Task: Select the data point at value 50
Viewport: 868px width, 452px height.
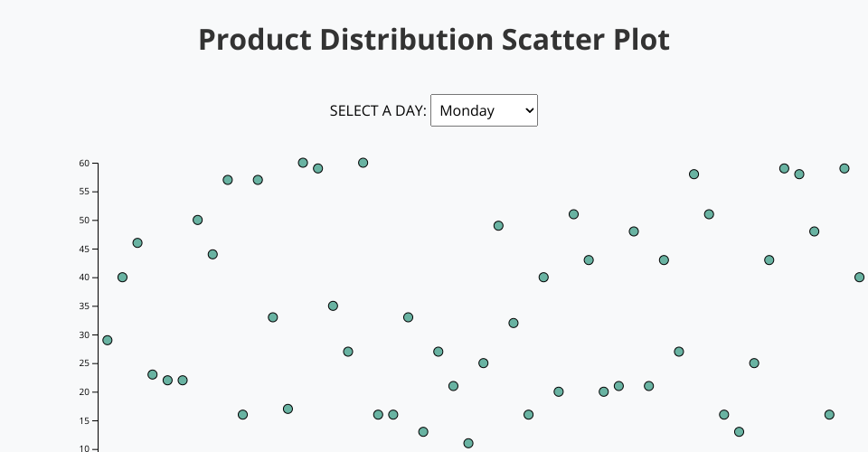Action: point(197,220)
